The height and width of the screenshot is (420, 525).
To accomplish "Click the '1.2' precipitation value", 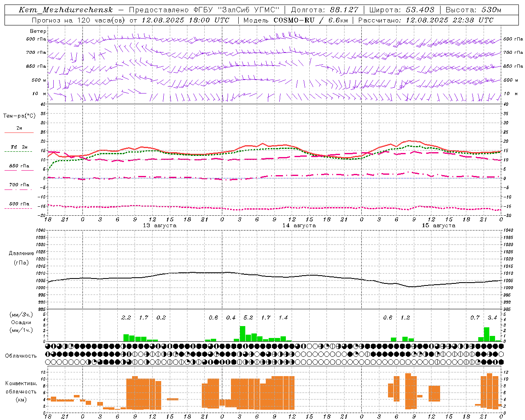I will point(405,318).
